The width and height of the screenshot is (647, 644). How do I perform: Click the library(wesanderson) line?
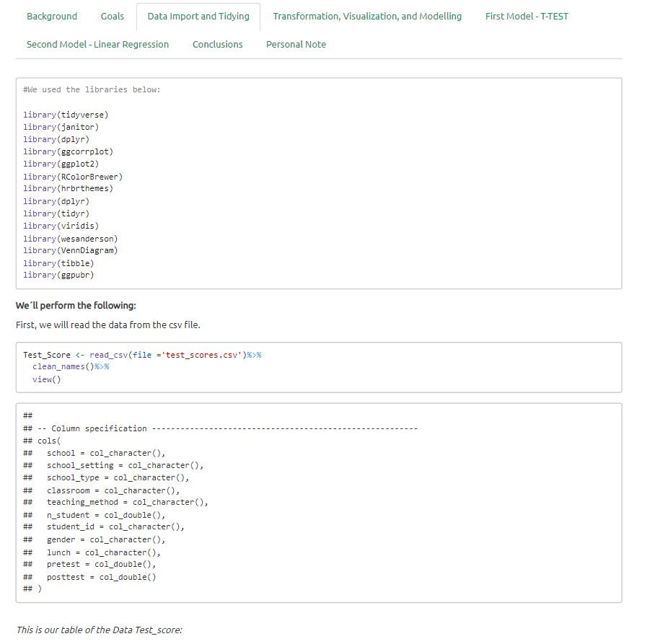pos(70,238)
